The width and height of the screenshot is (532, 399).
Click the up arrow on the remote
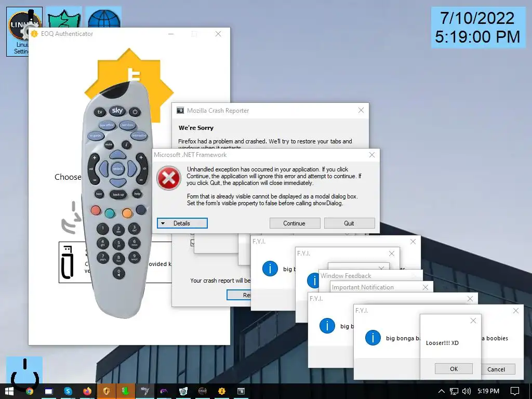tap(118, 155)
